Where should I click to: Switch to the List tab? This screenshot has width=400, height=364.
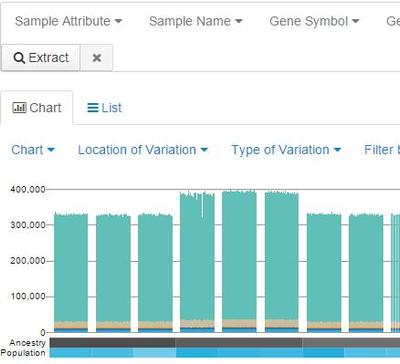(x=104, y=108)
